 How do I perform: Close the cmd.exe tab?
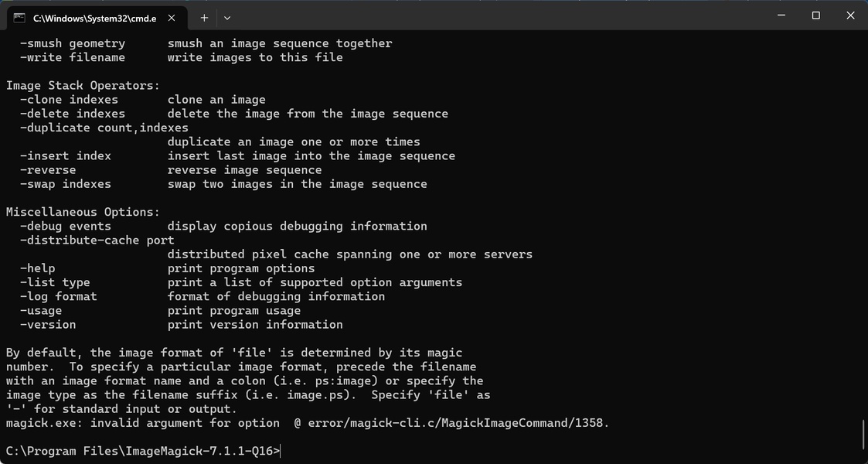(173, 17)
